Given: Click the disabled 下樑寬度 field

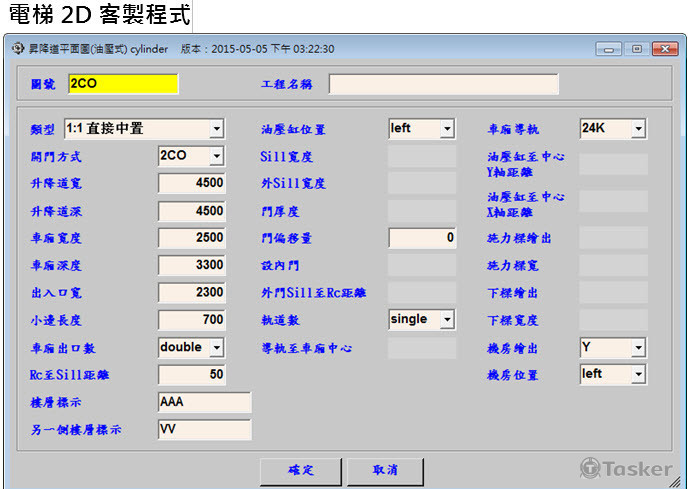Looking at the screenshot, I should (x=613, y=320).
